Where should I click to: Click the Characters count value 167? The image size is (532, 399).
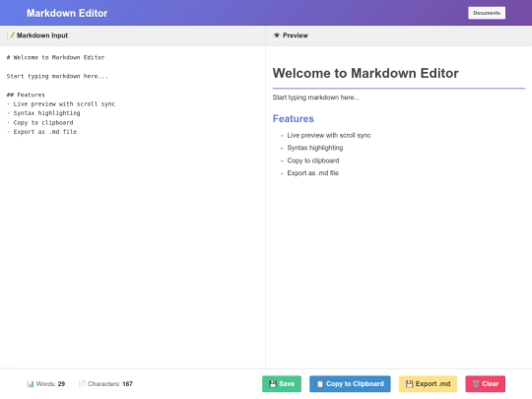[127, 384]
